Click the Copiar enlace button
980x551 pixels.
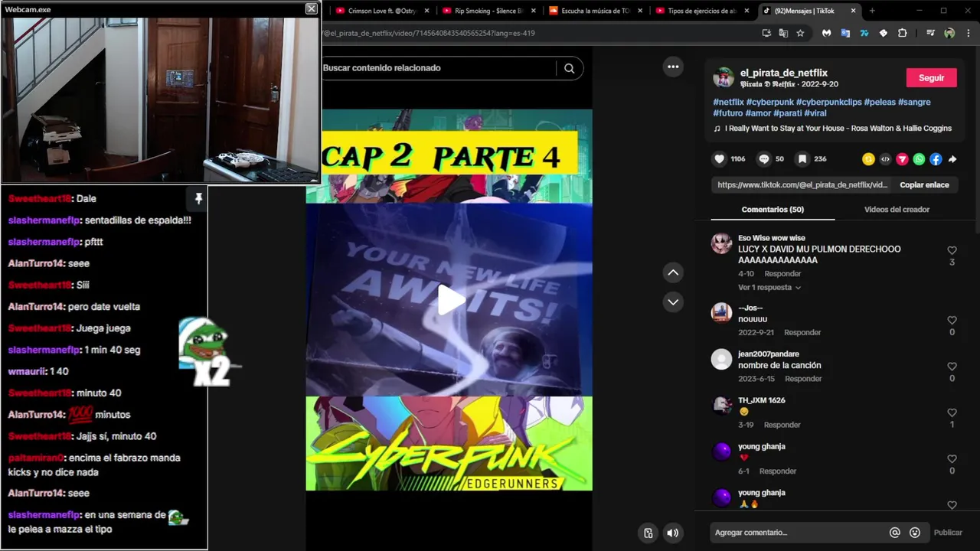coord(924,185)
